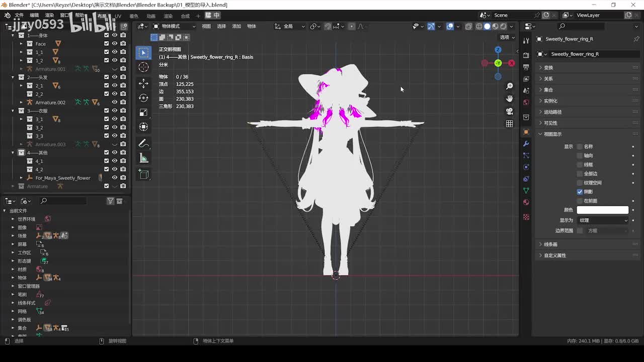644x362 pixels.
Task: Open the Texture checkerboard properties tab
Action: pyautogui.click(x=526, y=217)
